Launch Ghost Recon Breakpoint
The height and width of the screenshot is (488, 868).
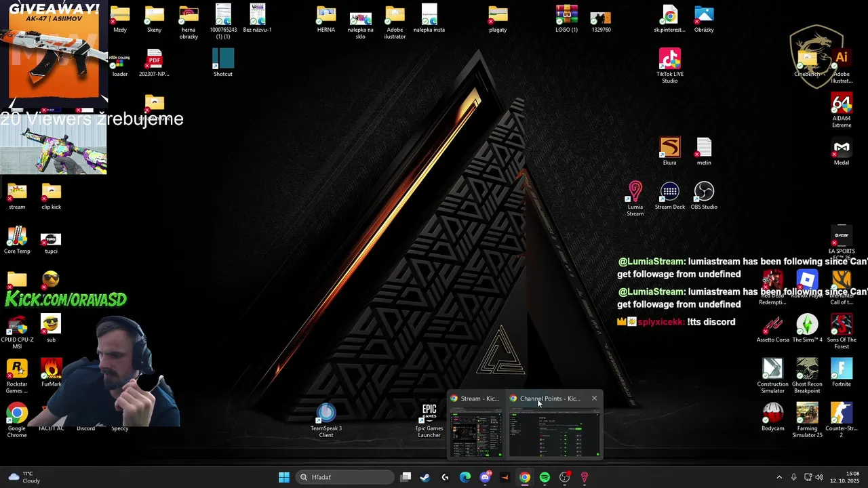(x=807, y=376)
